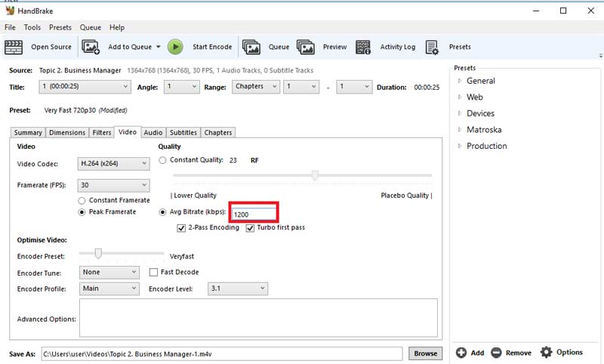Click the Queue stacked-images icon
This screenshot has height=364, width=604.
tap(251, 47)
